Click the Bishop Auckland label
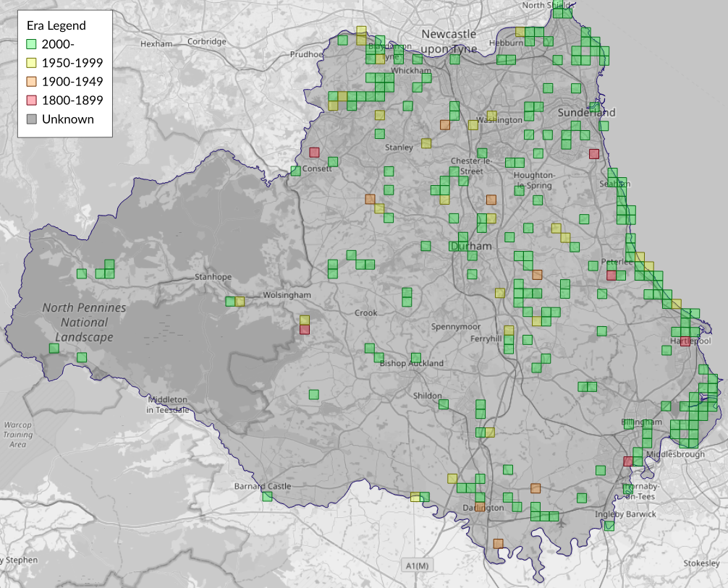Viewport: 728px width, 588px height. (x=411, y=363)
